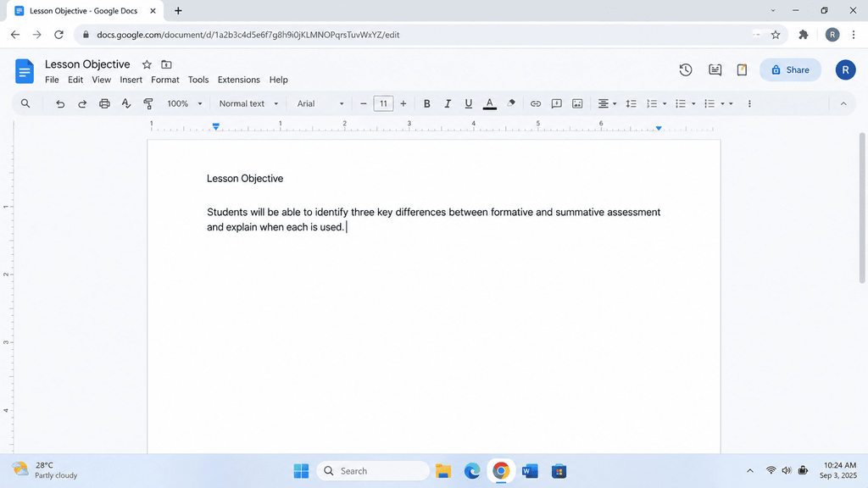Click the document title Lesson Objective

click(87, 64)
